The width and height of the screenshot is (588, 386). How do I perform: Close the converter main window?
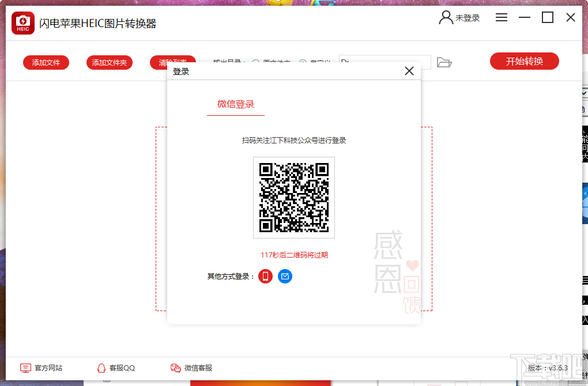(x=570, y=17)
